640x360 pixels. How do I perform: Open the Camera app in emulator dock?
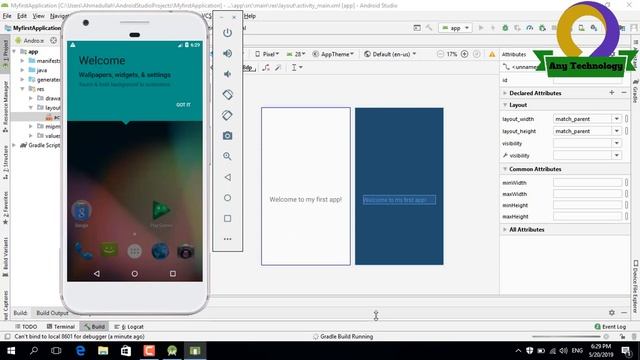click(185, 251)
